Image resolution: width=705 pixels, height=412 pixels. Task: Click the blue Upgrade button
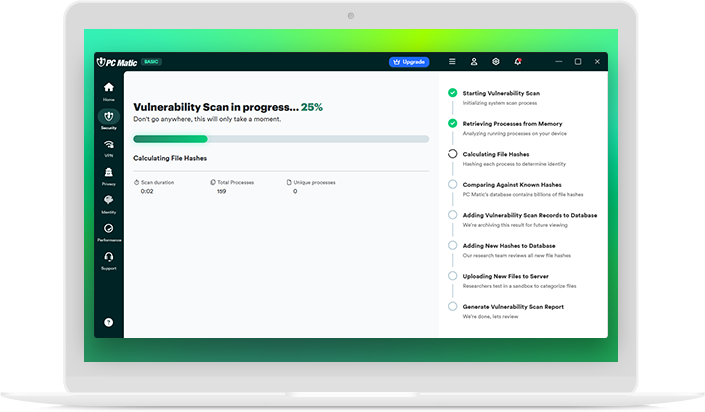pos(409,62)
